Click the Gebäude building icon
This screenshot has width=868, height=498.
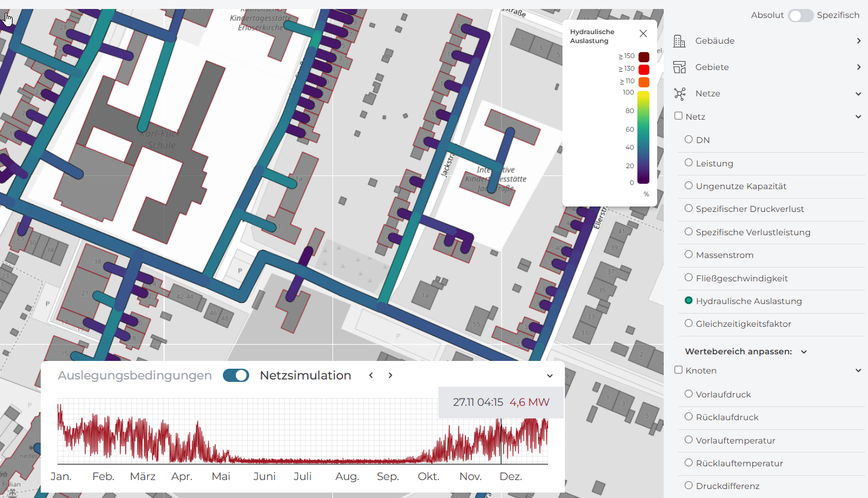click(x=679, y=41)
